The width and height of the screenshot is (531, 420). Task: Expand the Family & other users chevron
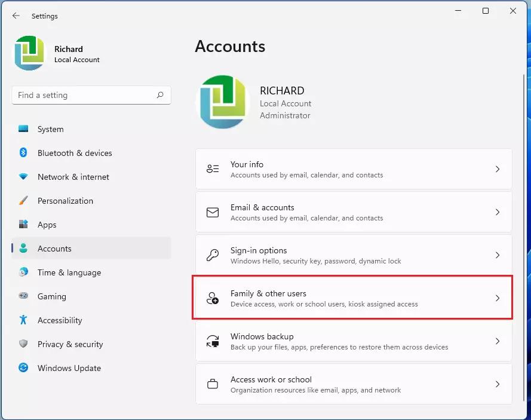tap(498, 298)
